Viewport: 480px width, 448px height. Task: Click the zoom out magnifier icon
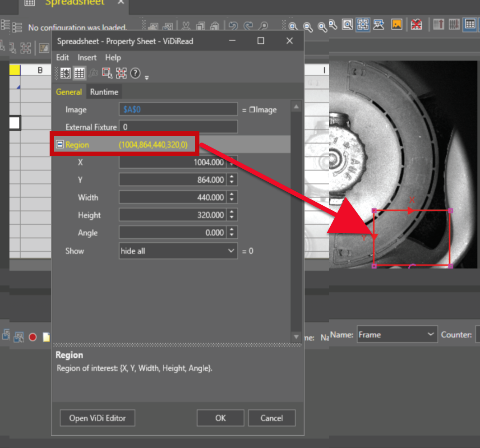click(x=308, y=27)
